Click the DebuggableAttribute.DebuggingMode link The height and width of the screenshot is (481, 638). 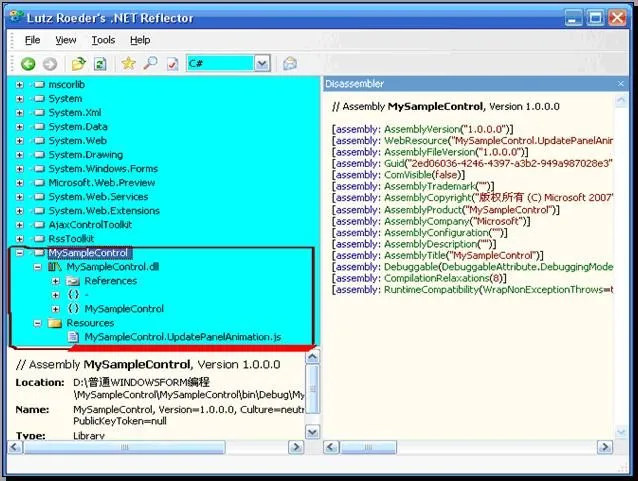point(527,267)
